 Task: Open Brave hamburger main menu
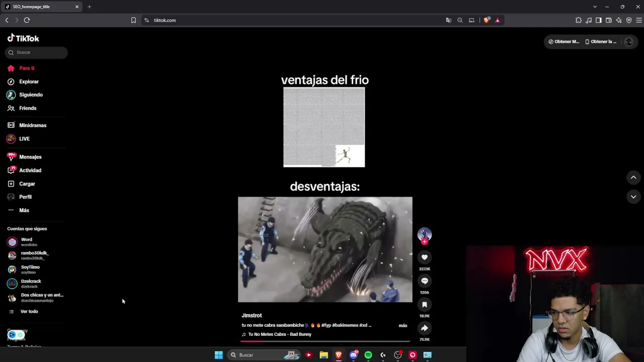[639, 20]
